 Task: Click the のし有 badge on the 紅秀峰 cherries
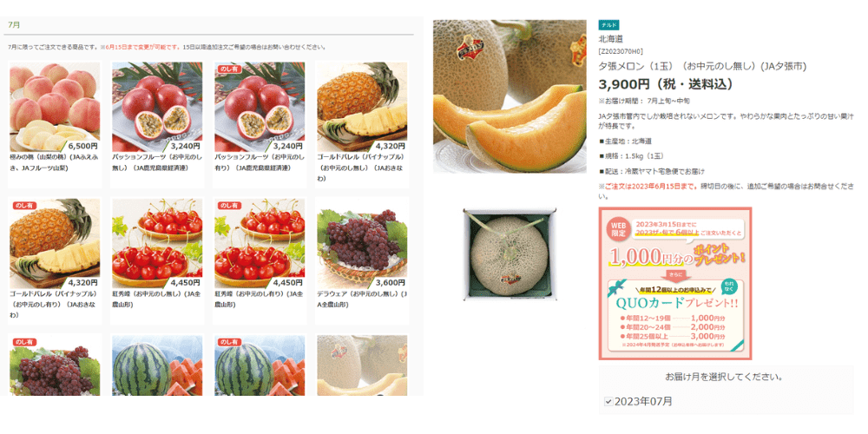click(228, 206)
